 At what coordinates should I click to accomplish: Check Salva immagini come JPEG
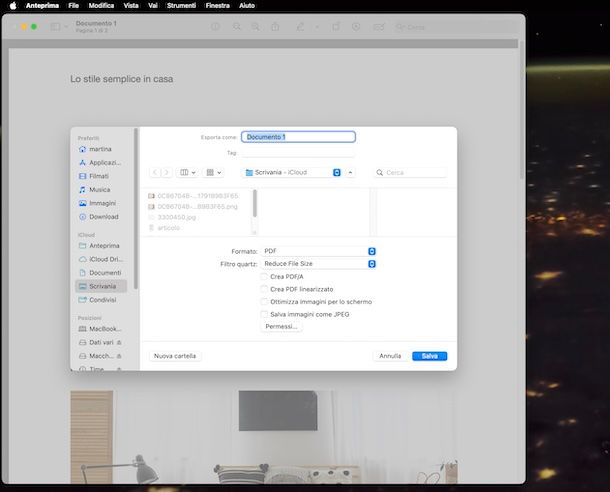click(264, 314)
